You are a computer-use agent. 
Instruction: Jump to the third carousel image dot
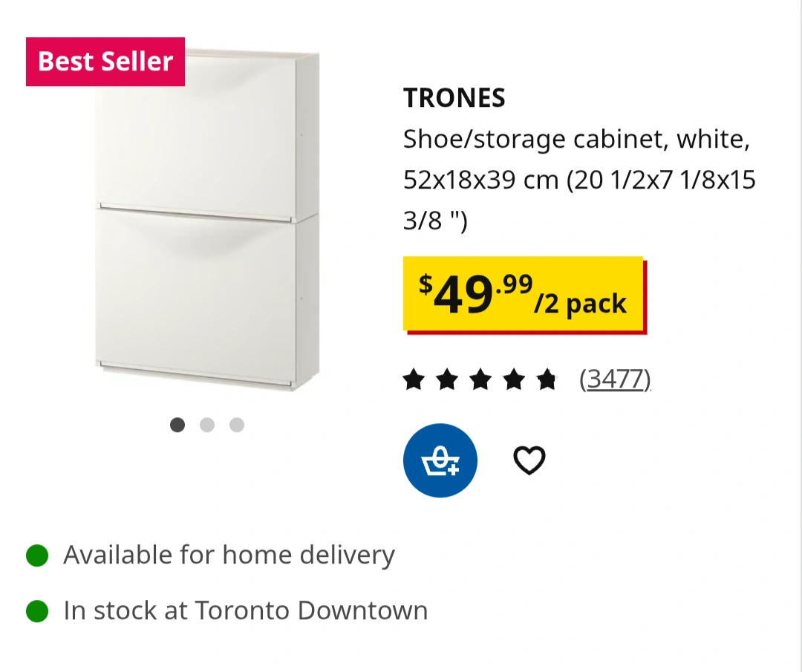coord(237,425)
